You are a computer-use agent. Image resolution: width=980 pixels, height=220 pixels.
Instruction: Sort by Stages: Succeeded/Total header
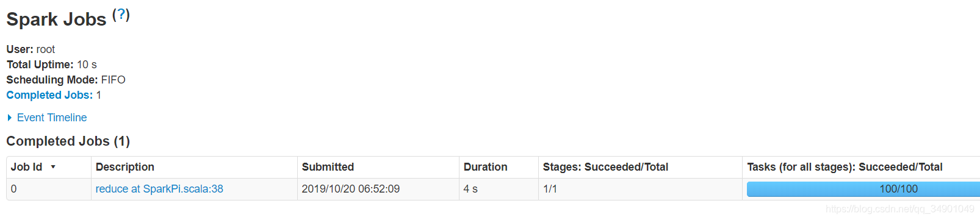[x=605, y=167]
